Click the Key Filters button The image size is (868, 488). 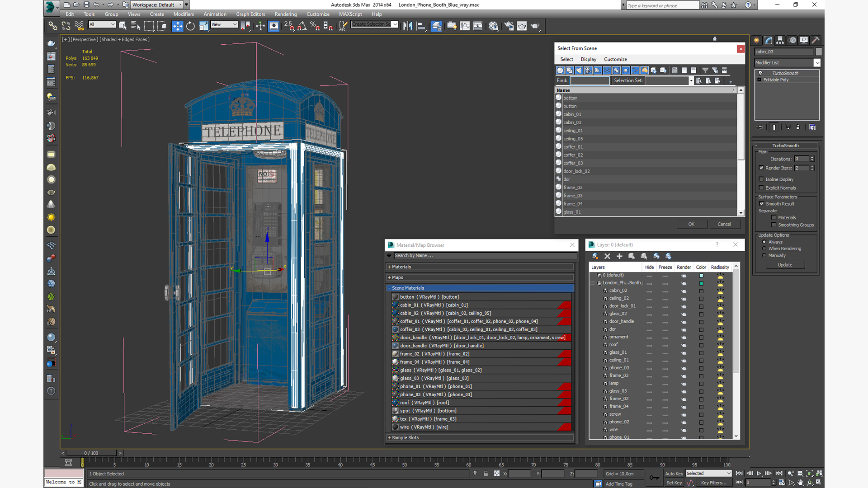713,483
